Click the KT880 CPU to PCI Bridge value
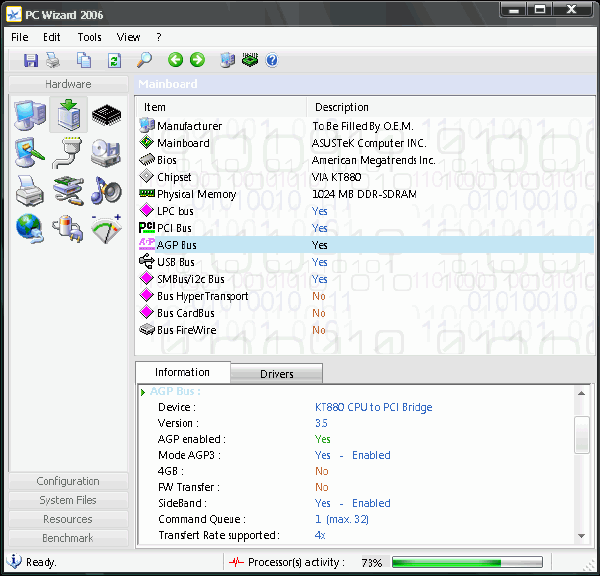 [x=373, y=407]
